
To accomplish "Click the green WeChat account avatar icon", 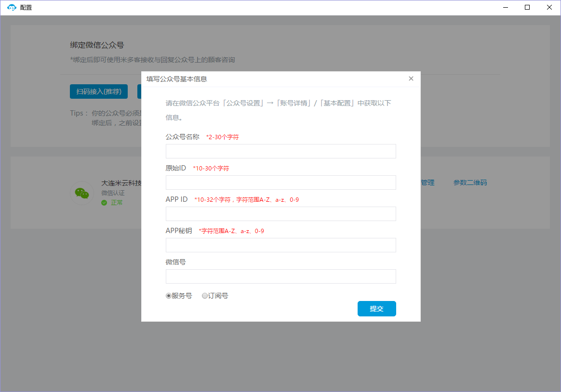I will 82,193.
